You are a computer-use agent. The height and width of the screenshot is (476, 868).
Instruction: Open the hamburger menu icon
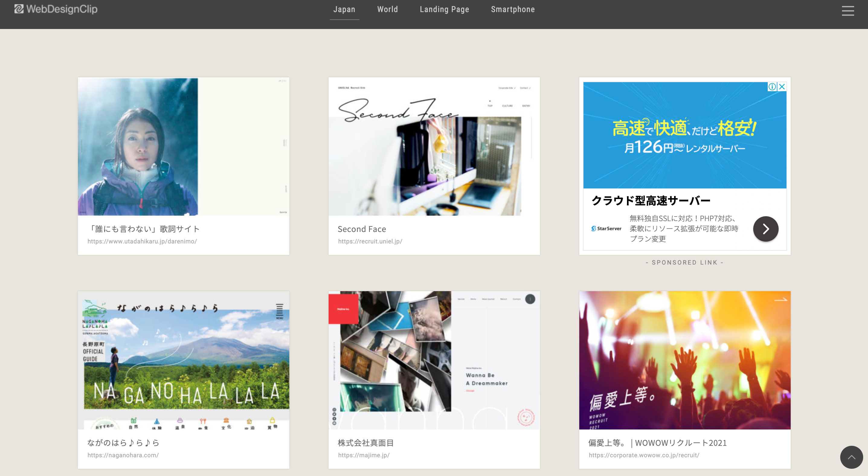847,11
